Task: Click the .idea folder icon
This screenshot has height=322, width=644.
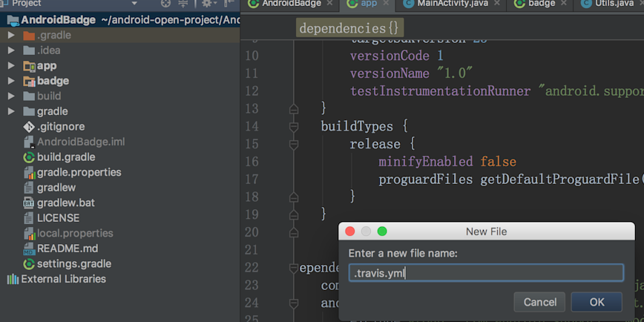Action: pos(29,50)
